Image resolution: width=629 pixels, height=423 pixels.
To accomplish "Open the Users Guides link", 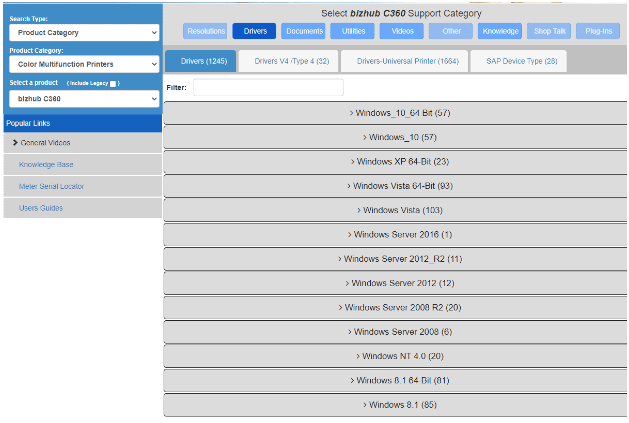I will (40, 208).
